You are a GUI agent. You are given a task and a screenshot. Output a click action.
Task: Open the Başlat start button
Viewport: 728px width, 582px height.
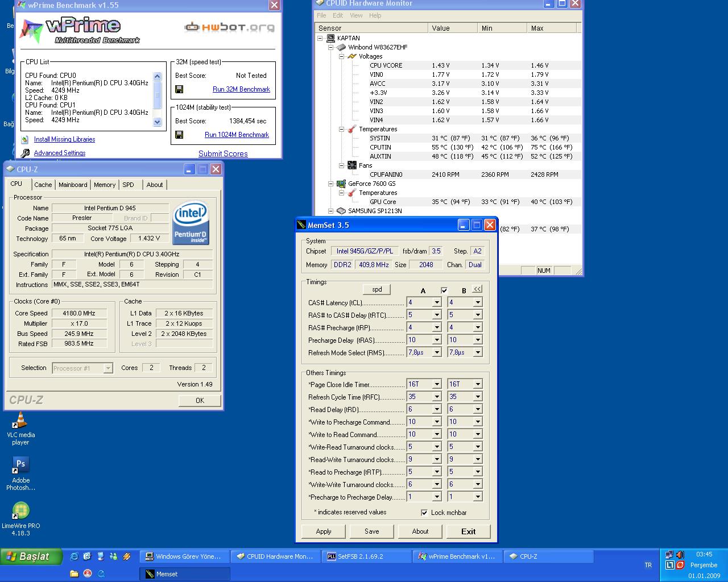(x=32, y=556)
